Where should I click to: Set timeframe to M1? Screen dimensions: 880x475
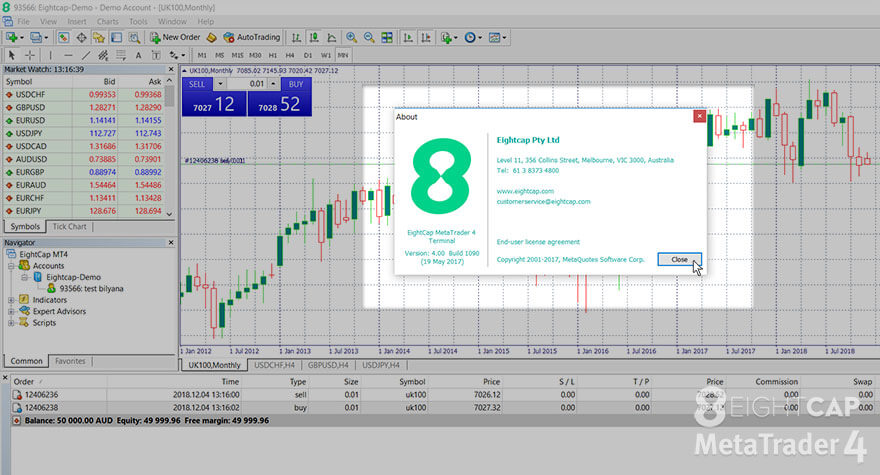click(x=202, y=55)
